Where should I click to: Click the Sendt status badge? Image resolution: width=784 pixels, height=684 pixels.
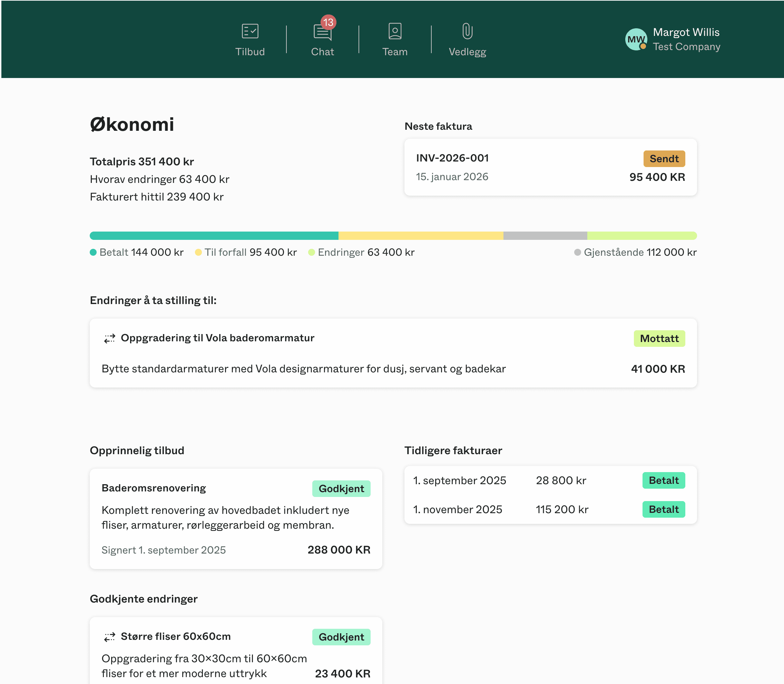pos(664,159)
